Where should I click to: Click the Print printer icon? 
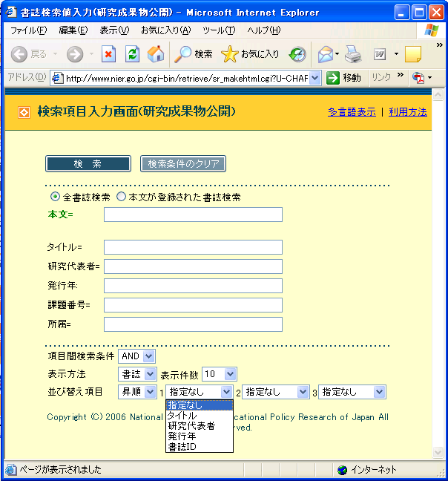tap(353, 54)
